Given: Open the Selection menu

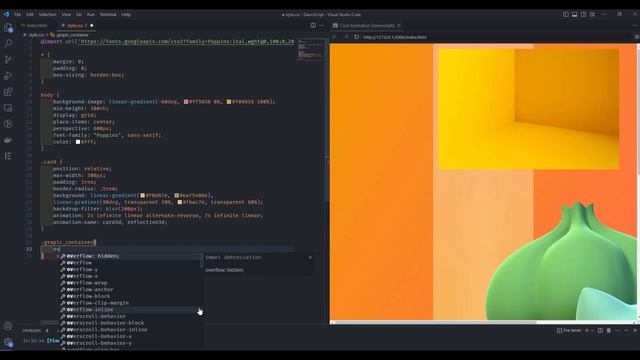Looking at the screenshot, I should click(47, 14).
